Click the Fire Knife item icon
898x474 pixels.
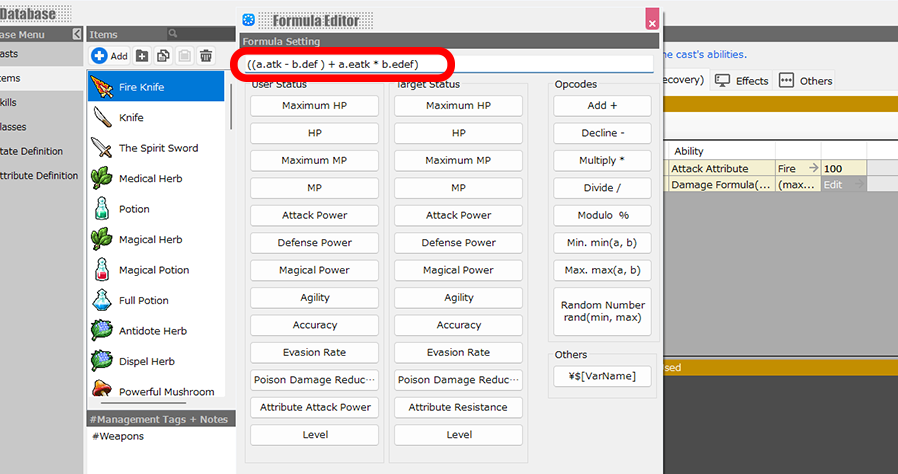pyautogui.click(x=101, y=87)
